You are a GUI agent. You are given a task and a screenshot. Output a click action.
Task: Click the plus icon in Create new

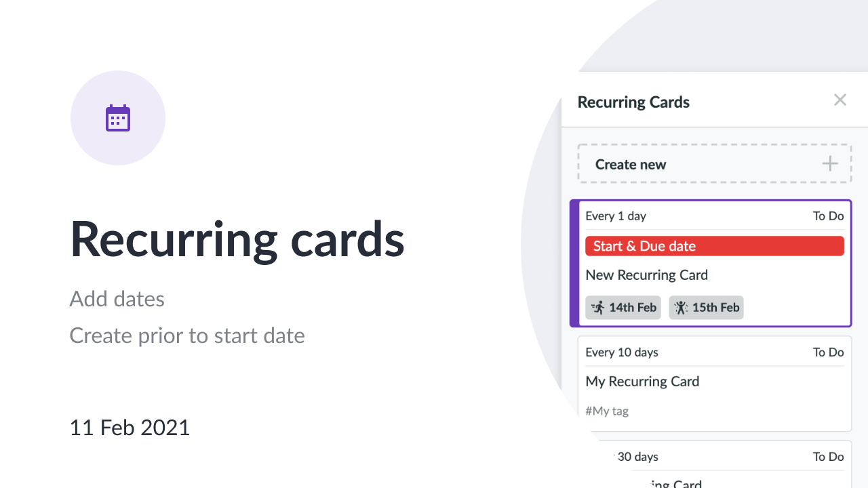tap(830, 164)
